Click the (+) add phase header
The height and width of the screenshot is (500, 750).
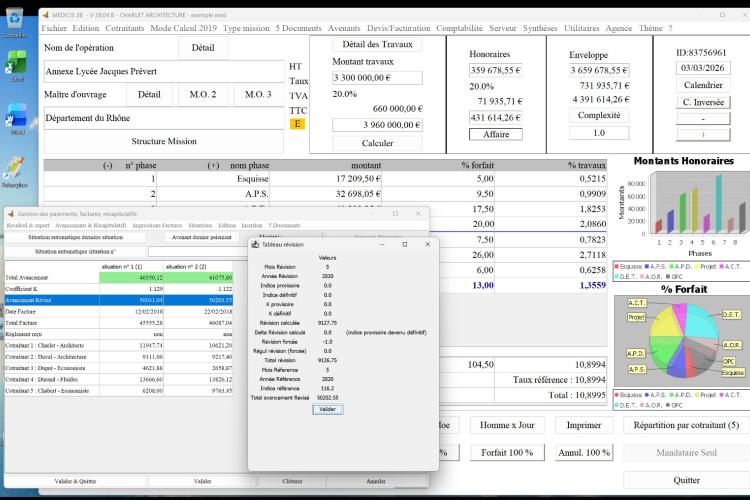(x=213, y=166)
